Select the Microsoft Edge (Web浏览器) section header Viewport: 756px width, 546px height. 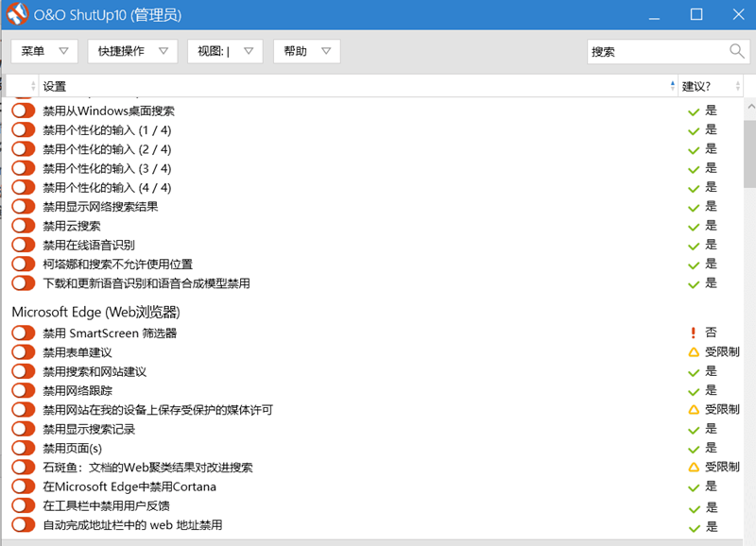[96, 313]
